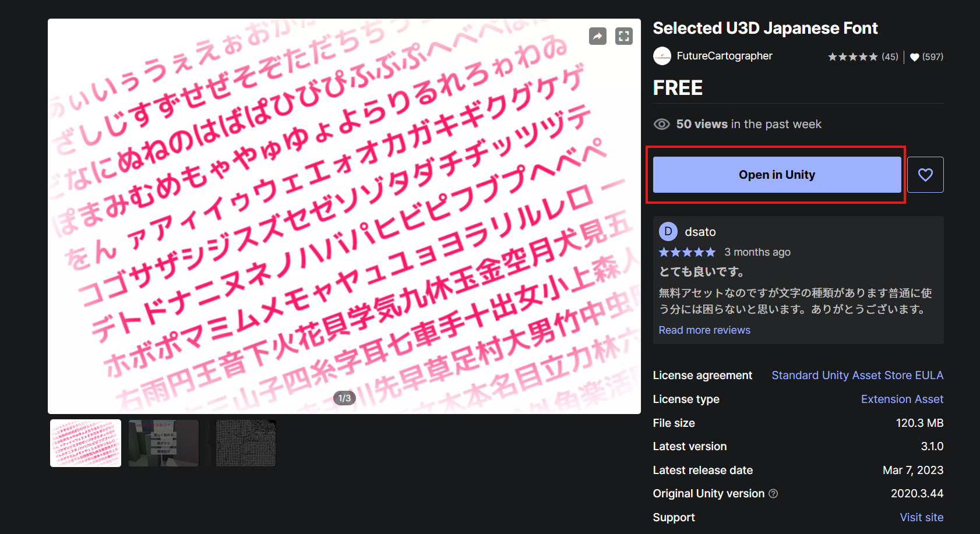Open Standard Unity Asset Store EULA link
980x534 pixels.
coord(858,376)
